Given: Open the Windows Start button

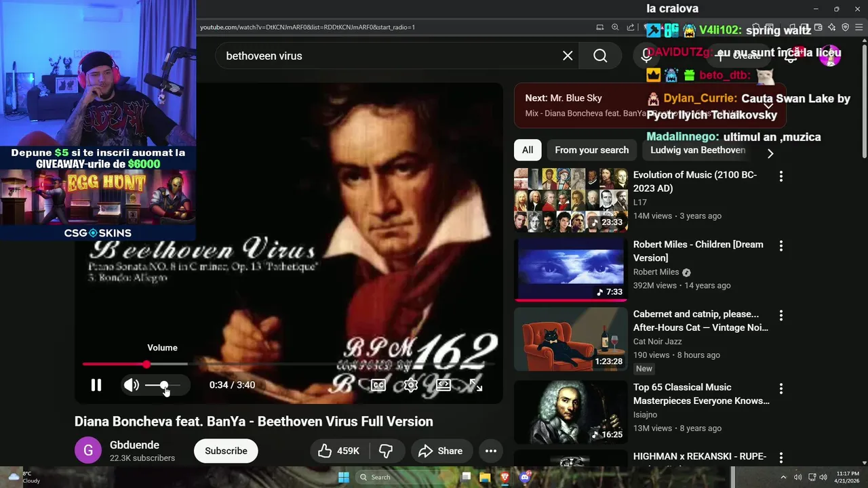Looking at the screenshot, I should coord(344,477).
